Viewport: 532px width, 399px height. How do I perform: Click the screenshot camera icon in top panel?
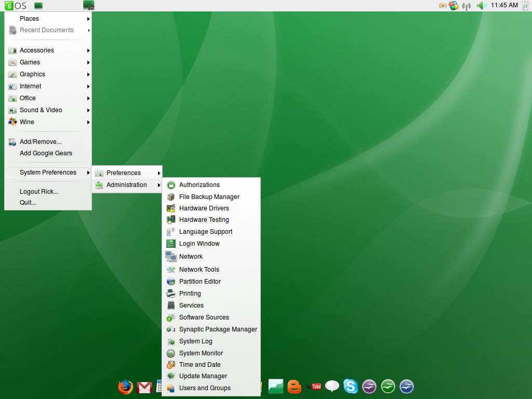click(x=88, y=5)
